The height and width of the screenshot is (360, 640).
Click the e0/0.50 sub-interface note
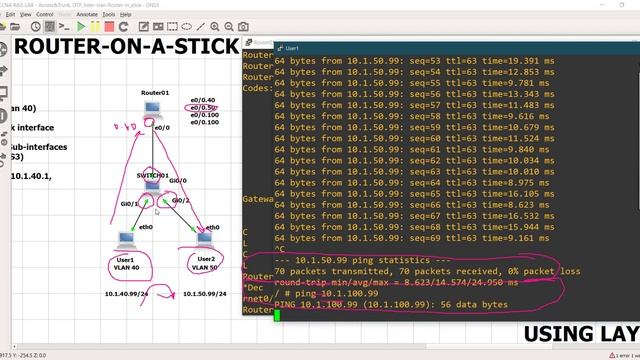coord(203,108)
